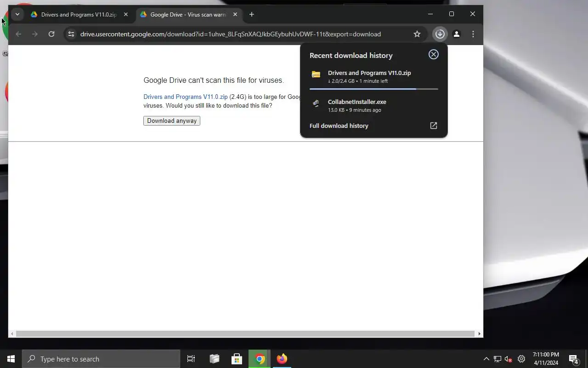Open the Chrome profile icon
588x368 pixels.
click(x=457, y=34)
